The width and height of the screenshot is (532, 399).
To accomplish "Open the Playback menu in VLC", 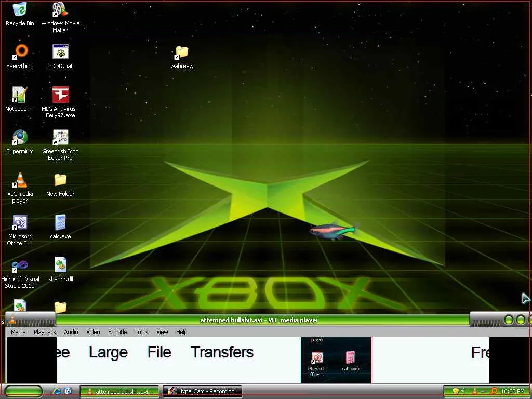I will click(45, 332).
